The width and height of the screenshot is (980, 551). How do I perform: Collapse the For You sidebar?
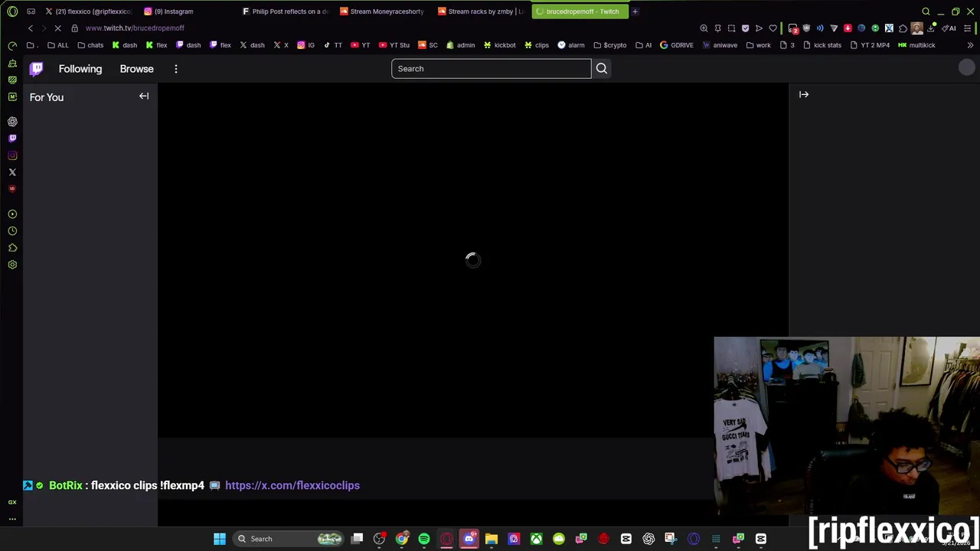coord(144,96)
